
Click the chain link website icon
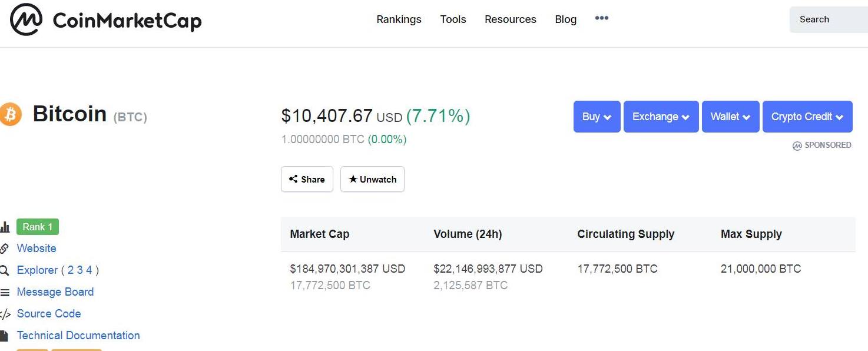pyautogui.click(x=4, y=249)
